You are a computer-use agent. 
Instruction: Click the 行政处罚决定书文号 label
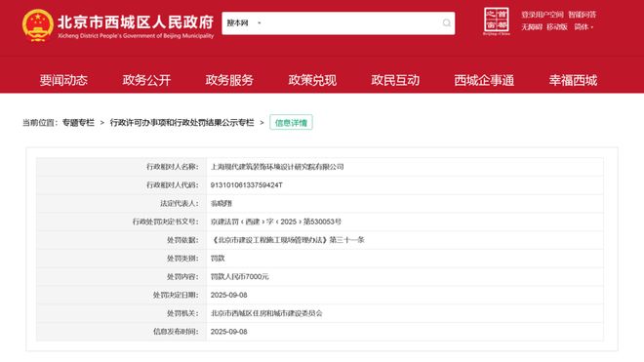[166, 221]
